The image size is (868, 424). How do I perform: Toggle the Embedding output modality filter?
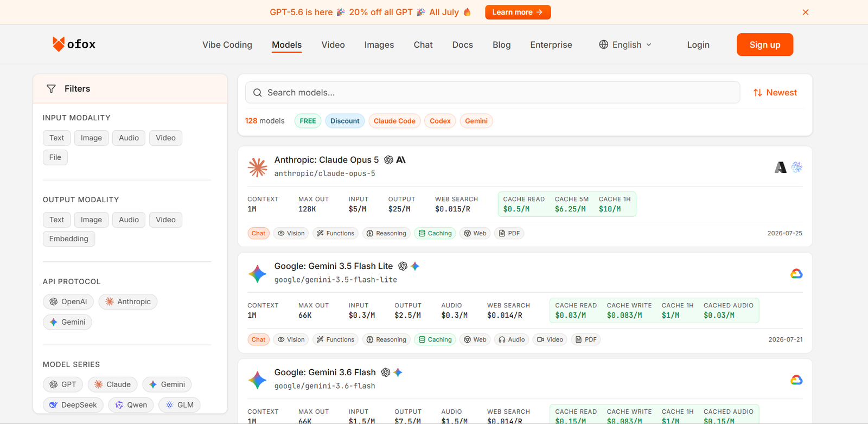(69, 239)
